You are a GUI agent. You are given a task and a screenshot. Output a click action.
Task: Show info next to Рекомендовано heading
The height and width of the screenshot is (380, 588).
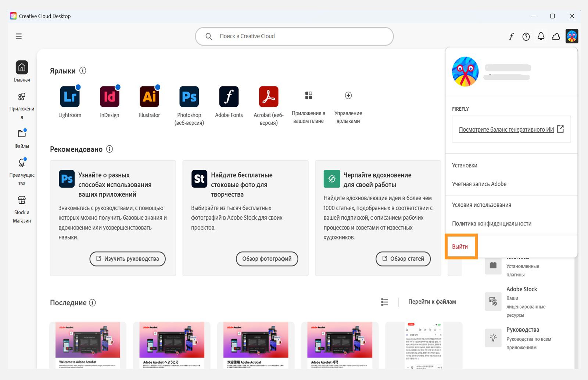[110, 149]
